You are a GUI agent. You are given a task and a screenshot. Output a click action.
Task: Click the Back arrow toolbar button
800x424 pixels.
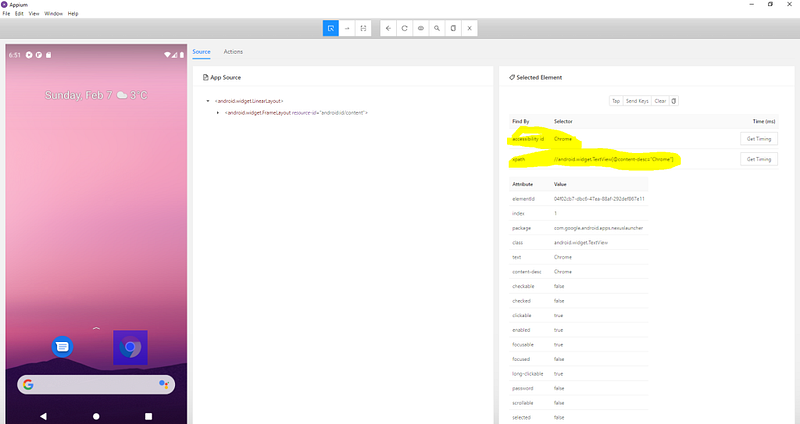point(388,29)
